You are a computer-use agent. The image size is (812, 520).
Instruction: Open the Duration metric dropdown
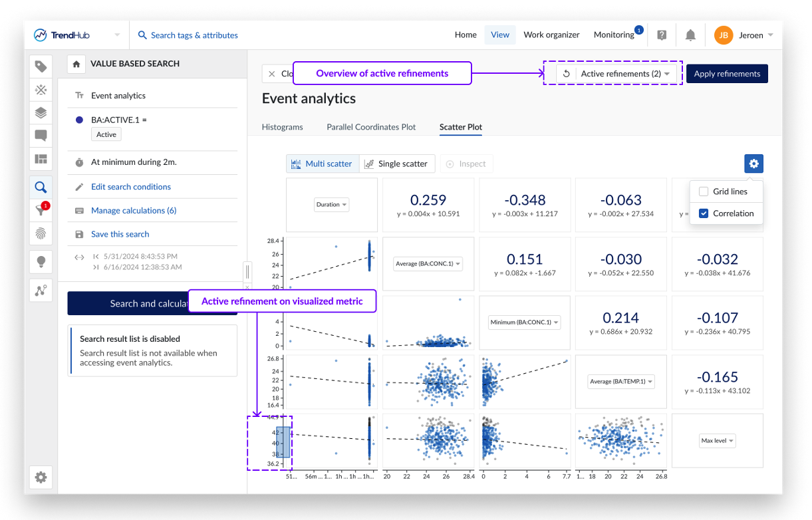tap(332, 205)
